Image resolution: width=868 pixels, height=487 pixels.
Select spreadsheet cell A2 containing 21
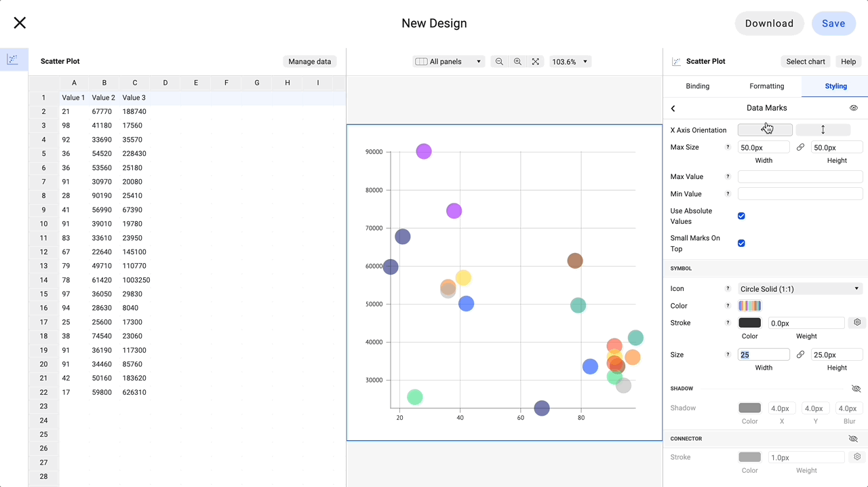73,111
